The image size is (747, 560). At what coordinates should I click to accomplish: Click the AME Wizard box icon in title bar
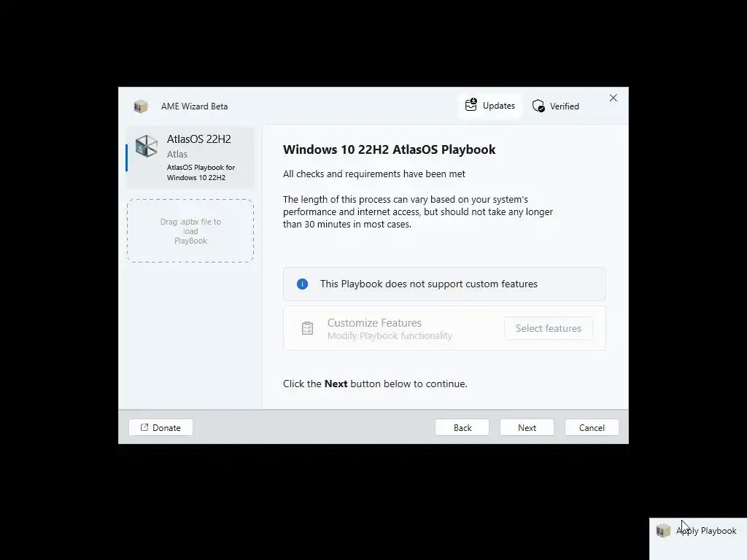[141, 106]
